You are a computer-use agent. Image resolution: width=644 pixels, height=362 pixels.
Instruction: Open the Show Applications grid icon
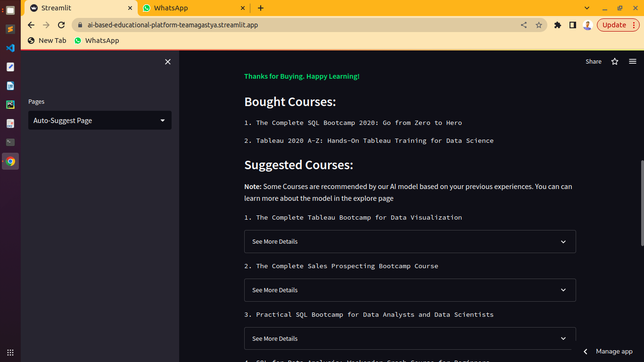[x=10, y=352]
